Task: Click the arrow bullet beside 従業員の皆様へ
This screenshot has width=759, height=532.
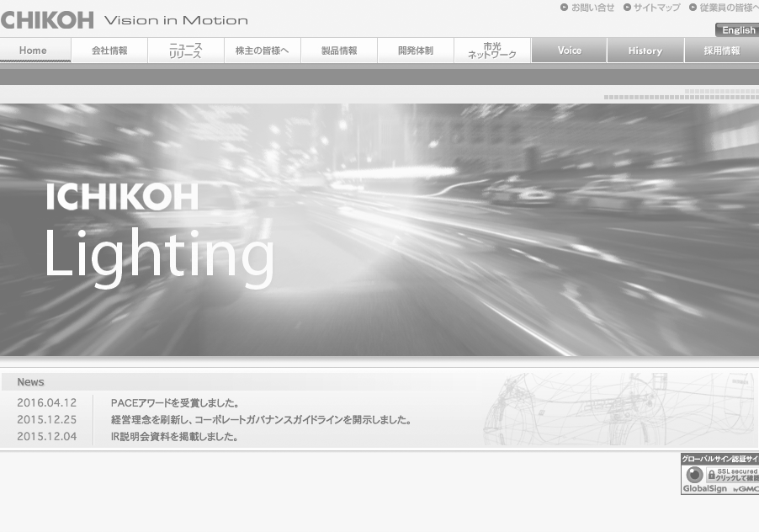Action: coord(693,8)
